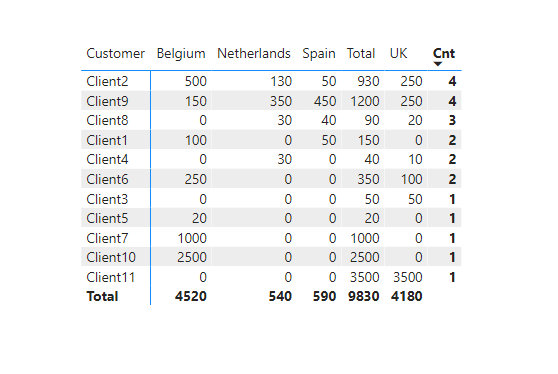Select Total value 2500 for Client10
The height and width of the screenshot is (374, 558).
point(364,257)
